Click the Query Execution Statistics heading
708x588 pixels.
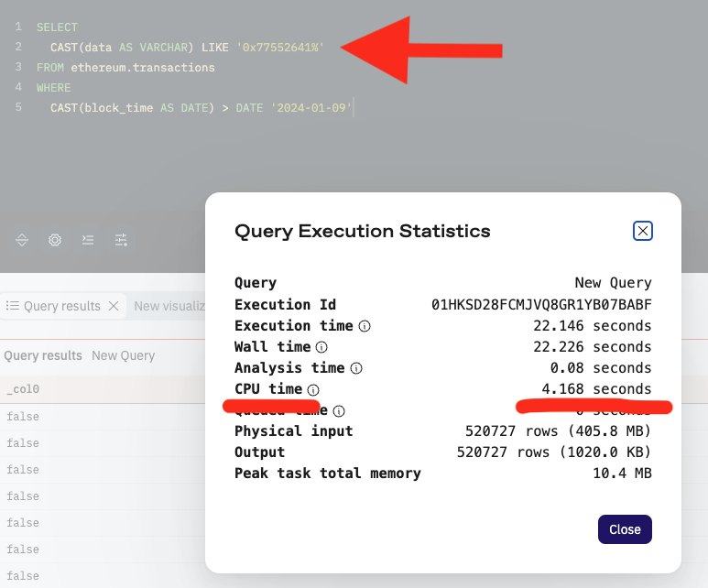[362, 232]
